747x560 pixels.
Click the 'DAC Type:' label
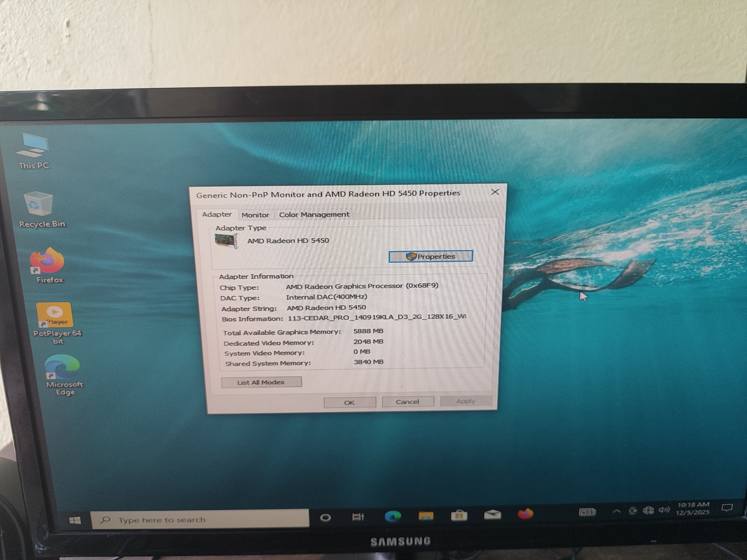(240, 298)
